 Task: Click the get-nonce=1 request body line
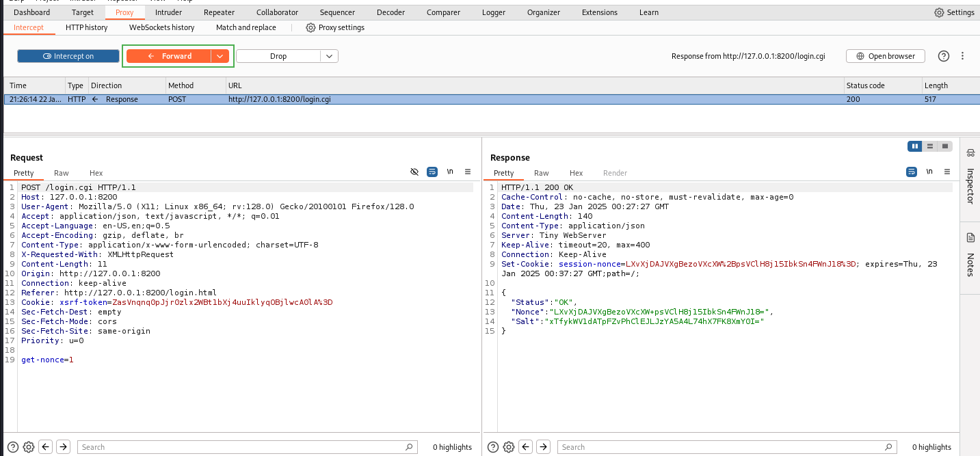pyautogui.click(x=47, y=360)
